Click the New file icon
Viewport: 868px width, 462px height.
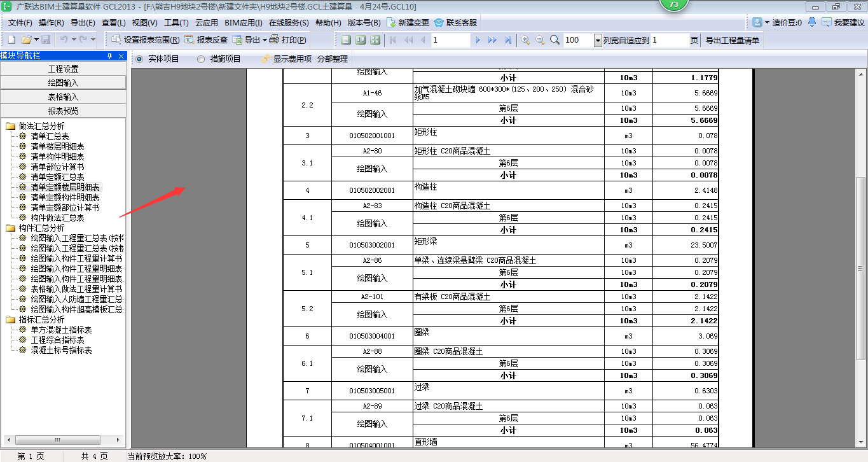click(x=11, y=39)
